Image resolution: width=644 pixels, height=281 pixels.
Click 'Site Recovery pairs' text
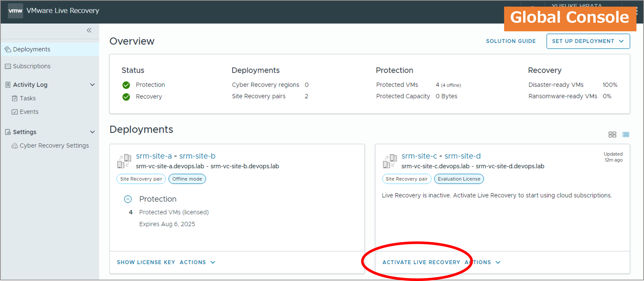pos(258,96)
